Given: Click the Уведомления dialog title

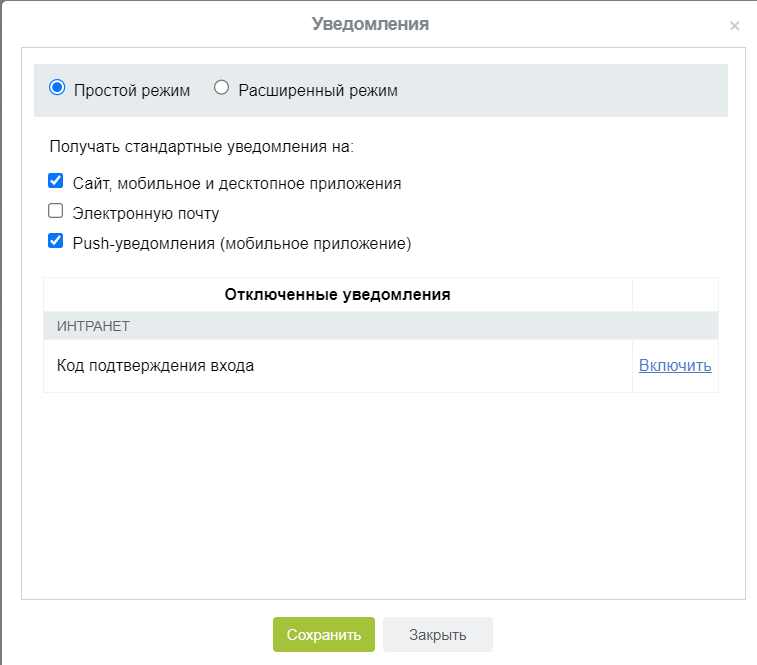Looking at the screenshot, I should (x=370, y=24).
